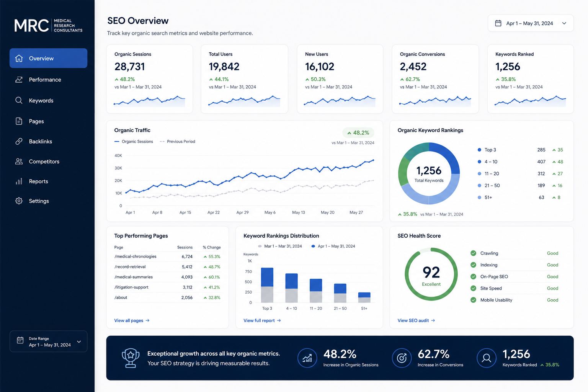Click the Top 3 legend color dot
Screen dimensions: 588x392
[x=479, y=150]
